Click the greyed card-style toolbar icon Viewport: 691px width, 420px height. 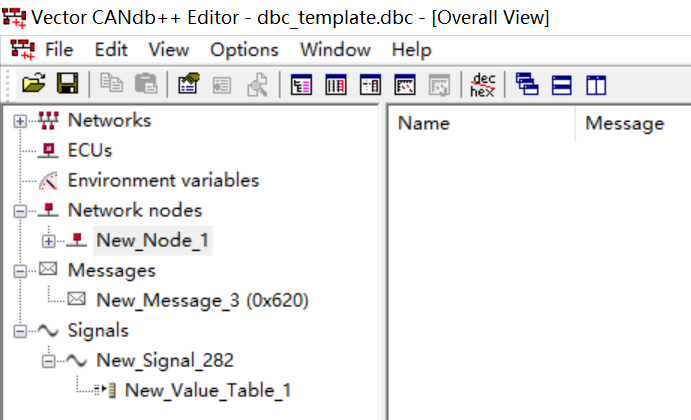pyautogui.click(x=222, y=85)
